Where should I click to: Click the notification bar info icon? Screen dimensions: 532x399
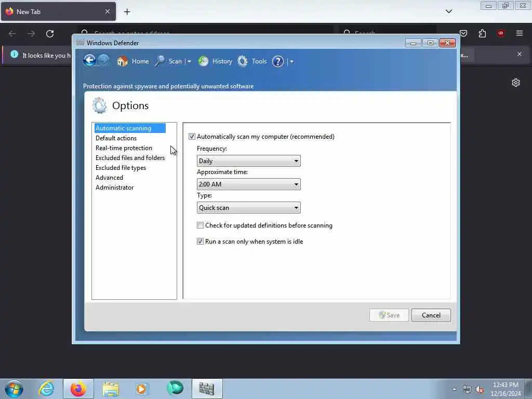coord(14,54)
